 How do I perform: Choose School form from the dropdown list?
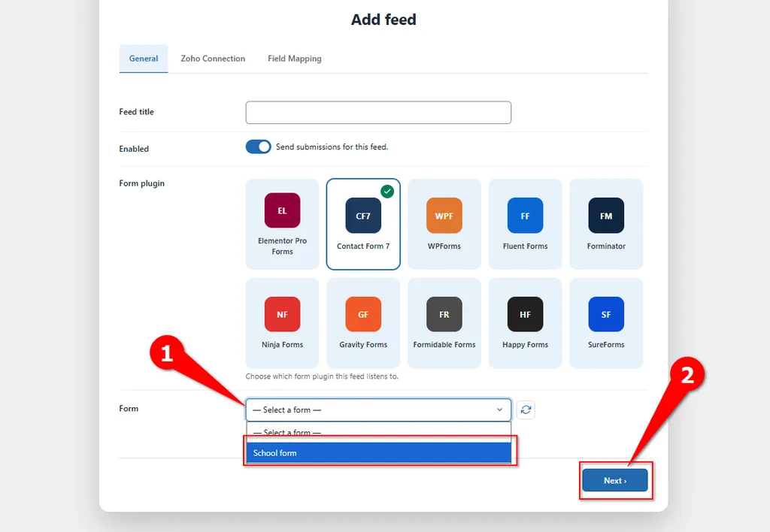click(x=379, y=453)
